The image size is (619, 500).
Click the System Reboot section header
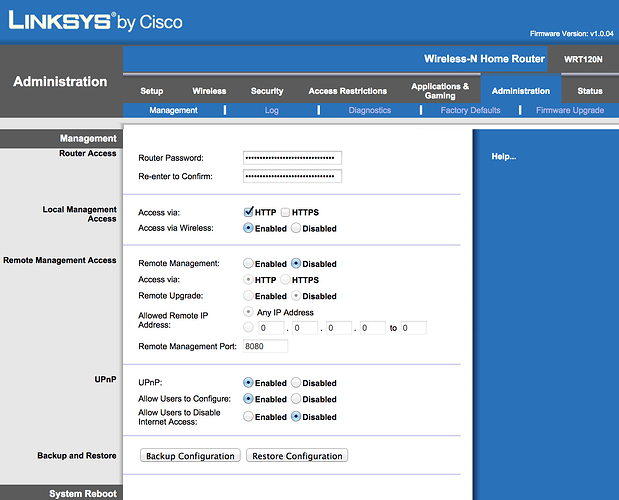point(83,494)
